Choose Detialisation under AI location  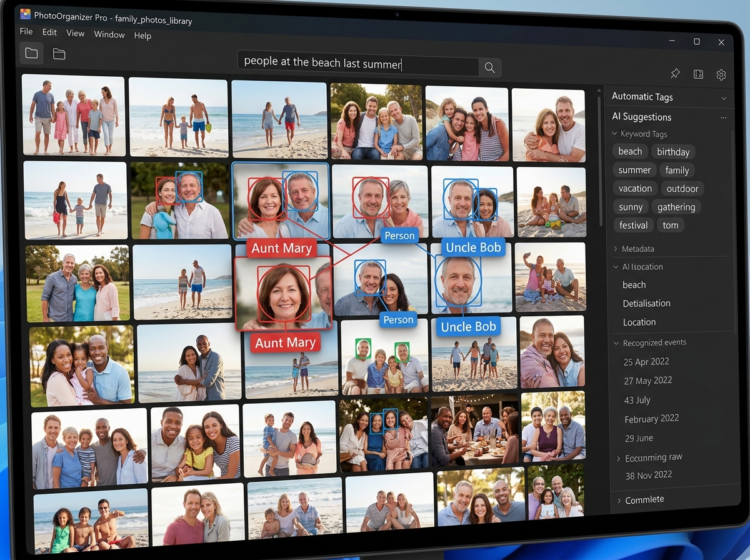(x=646, y=303)
